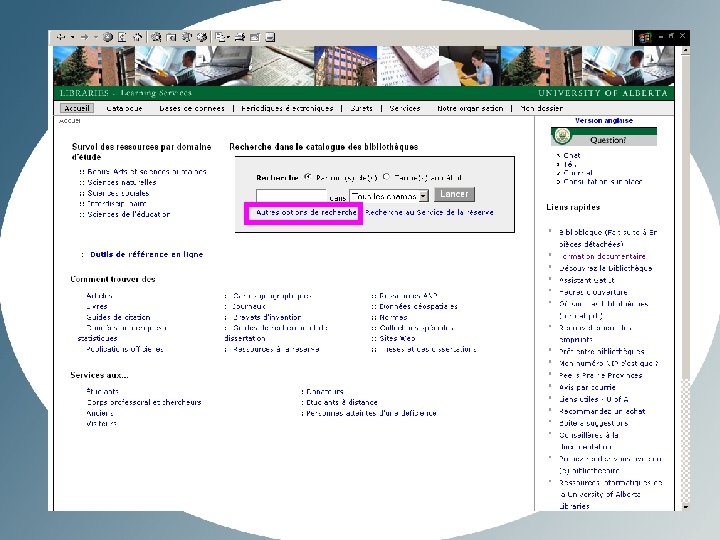This screenshot has height=540, width=720.
Task: Open the 'Sites Web' link
Action: [x=397, y=338]
